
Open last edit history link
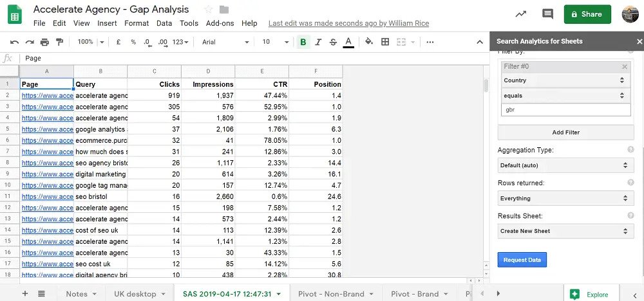tap(348, 23)
